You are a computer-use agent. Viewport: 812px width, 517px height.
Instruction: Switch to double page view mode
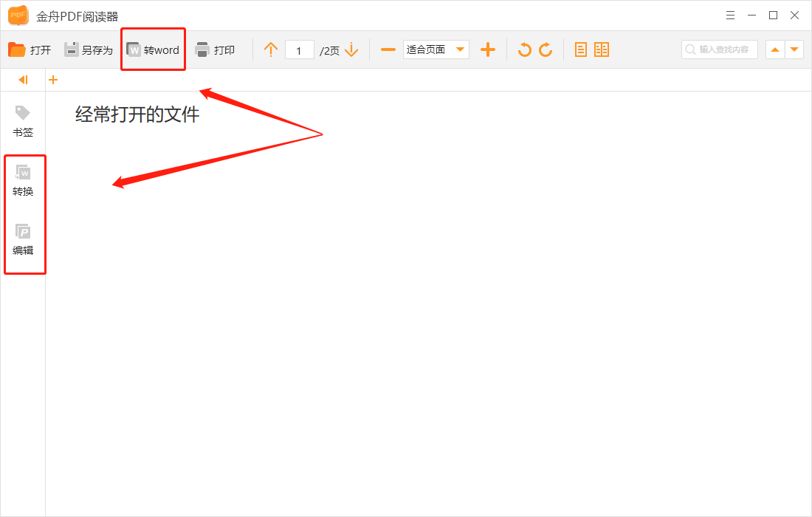tap(602, 49)
